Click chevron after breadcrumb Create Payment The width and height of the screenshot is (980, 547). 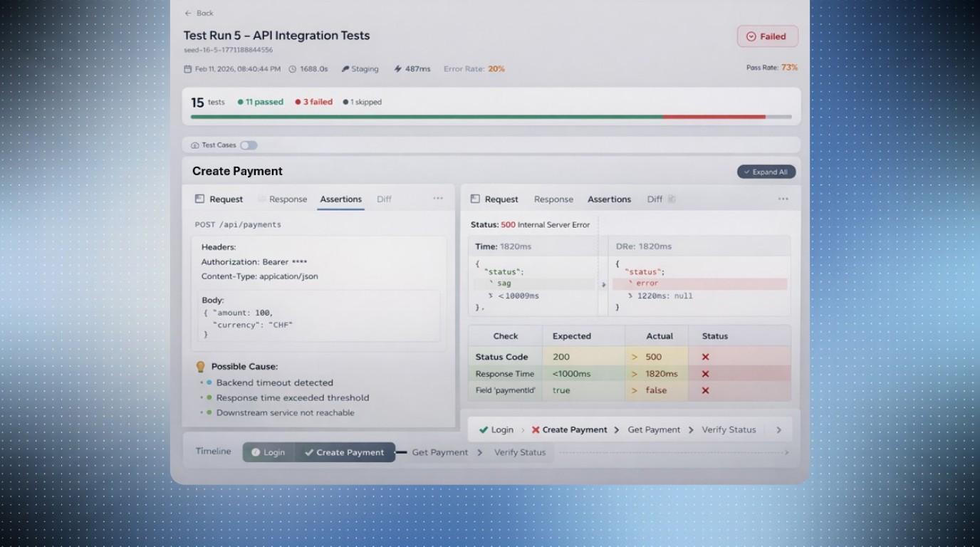tap(617, 429)
